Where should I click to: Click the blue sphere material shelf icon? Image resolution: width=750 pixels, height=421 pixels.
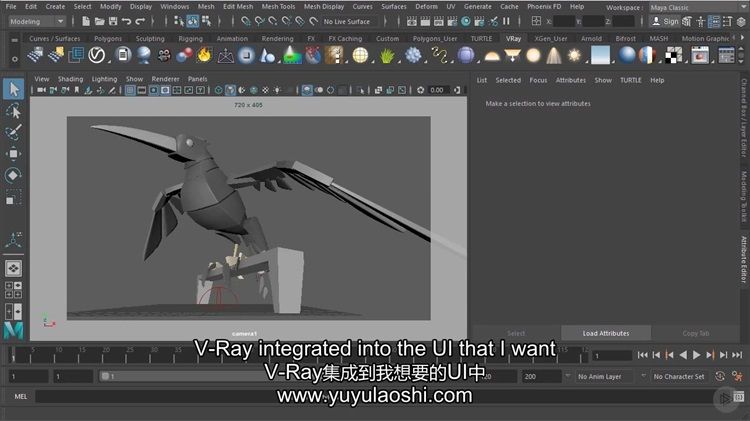[627, 55]
